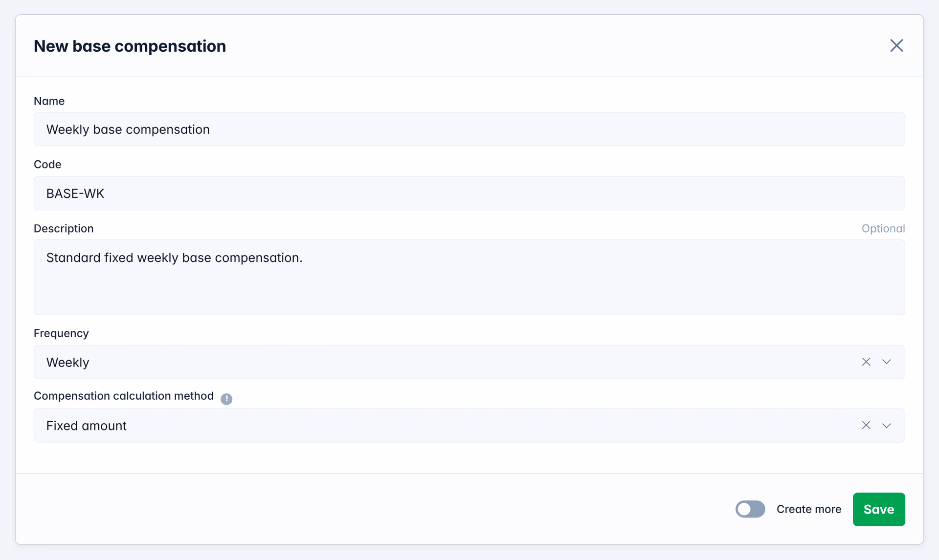The width and height of the screenshot is (939, 560).
Task: Edit the Name field
Action: point(469,129)
